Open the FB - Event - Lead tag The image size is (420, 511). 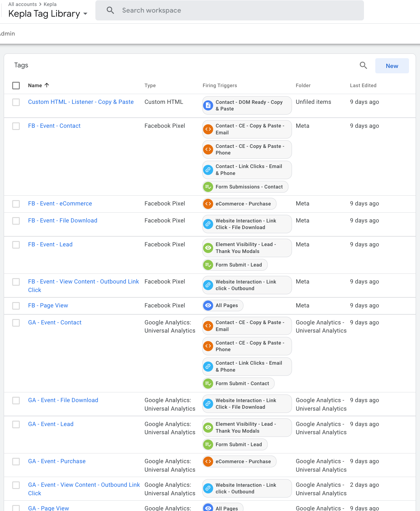point(50,244)
